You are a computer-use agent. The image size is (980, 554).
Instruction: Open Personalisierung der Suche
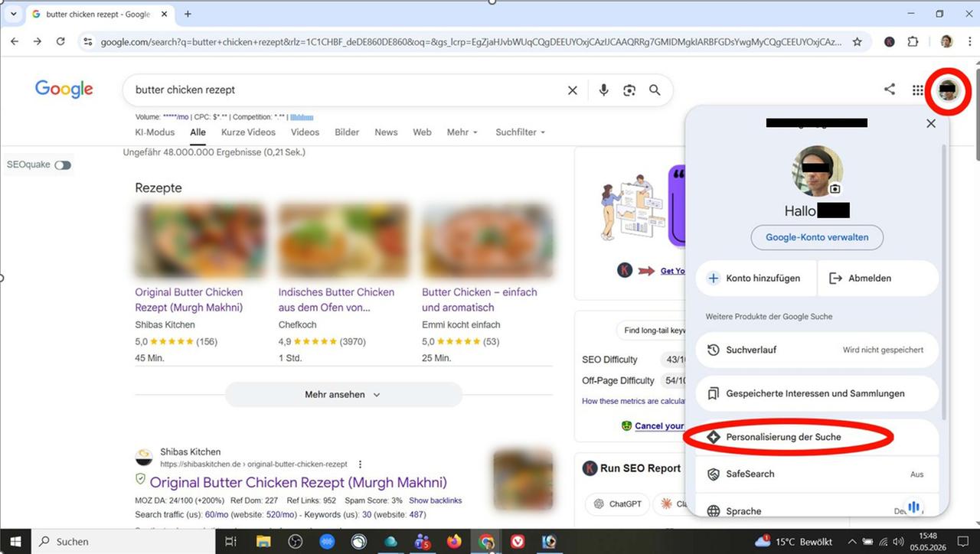(x=817, y=437)
